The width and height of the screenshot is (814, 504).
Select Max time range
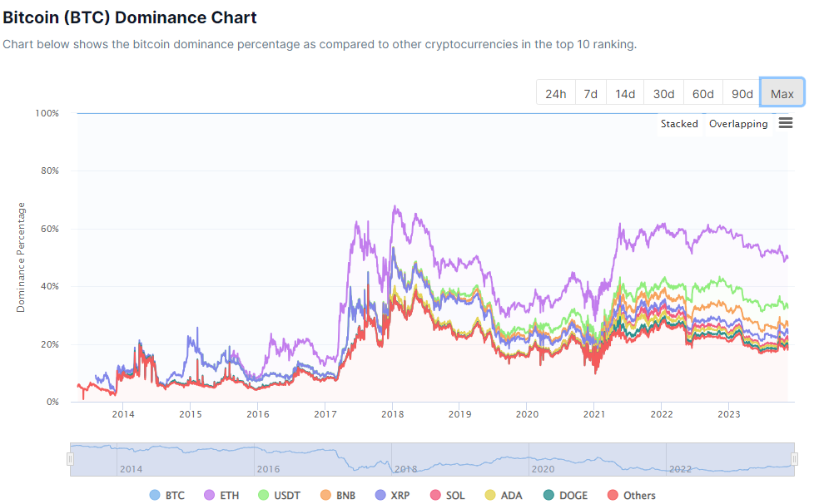coord(782,93)
